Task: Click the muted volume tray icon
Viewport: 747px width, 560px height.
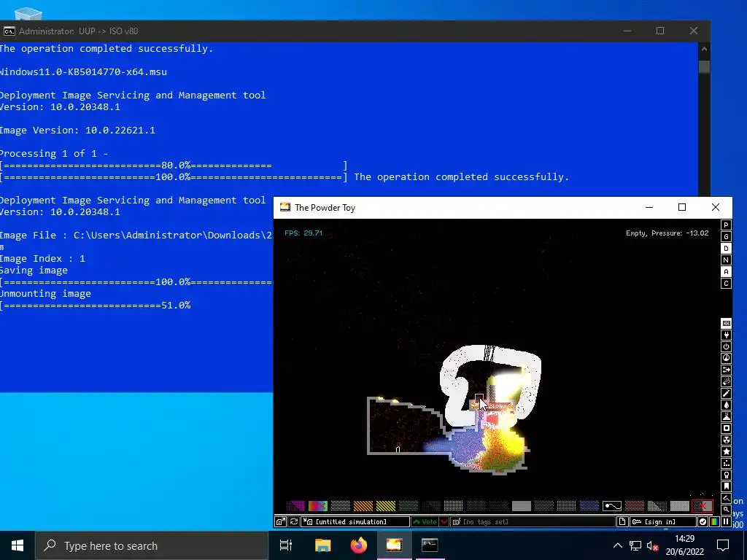Action: pyautogui.click(x=653, y=545)
